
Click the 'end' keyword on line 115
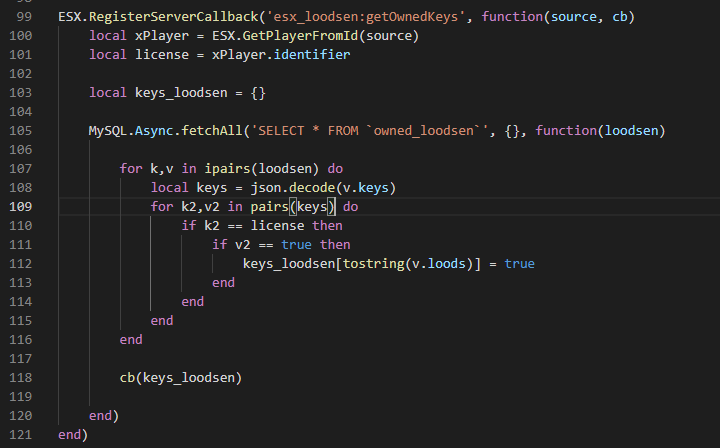(162, 321)
